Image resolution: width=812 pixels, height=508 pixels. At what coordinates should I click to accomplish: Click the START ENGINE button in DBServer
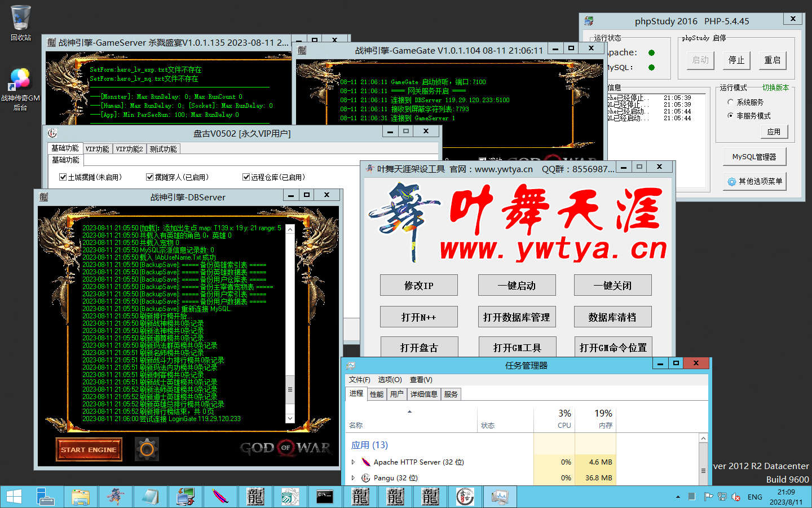click(89, 449)
